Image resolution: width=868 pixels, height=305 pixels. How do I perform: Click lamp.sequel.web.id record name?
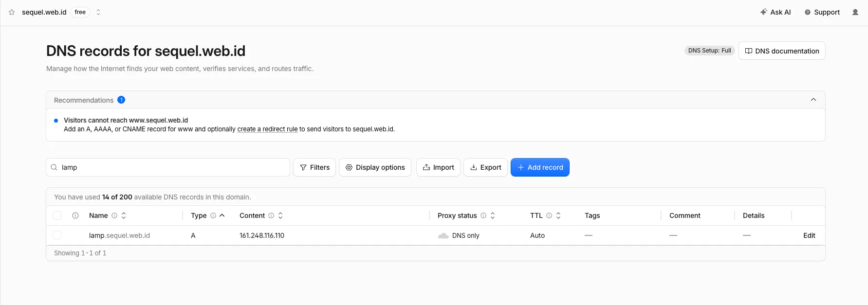point(119,235)
